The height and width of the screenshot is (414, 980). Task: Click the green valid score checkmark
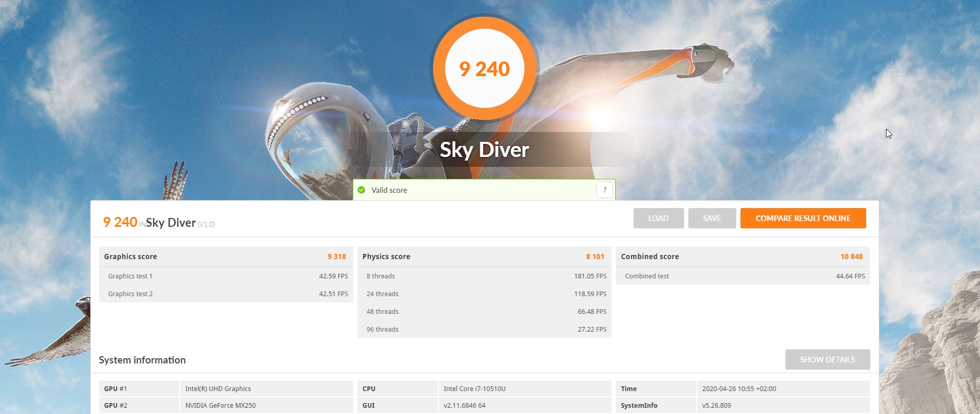pyautogui.click(x=362, y=190)
